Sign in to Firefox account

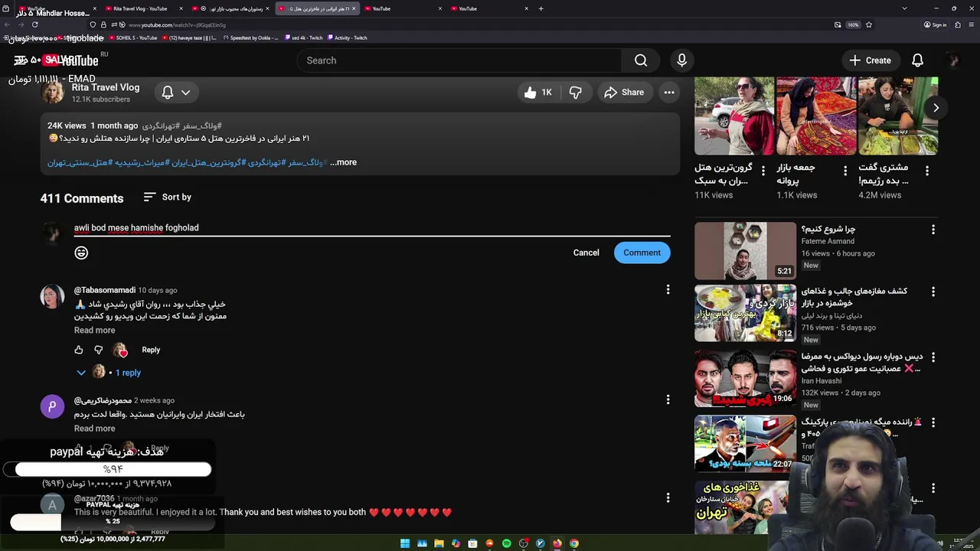pos(936,24)
